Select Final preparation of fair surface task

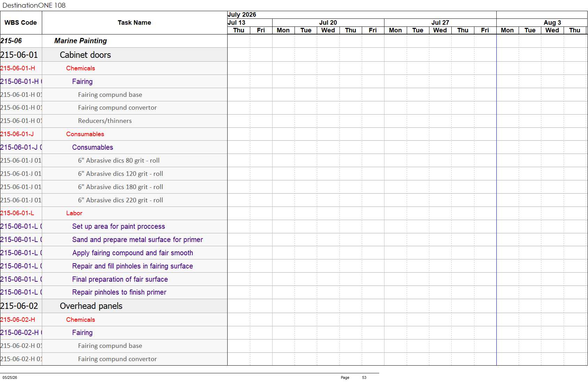120,279
